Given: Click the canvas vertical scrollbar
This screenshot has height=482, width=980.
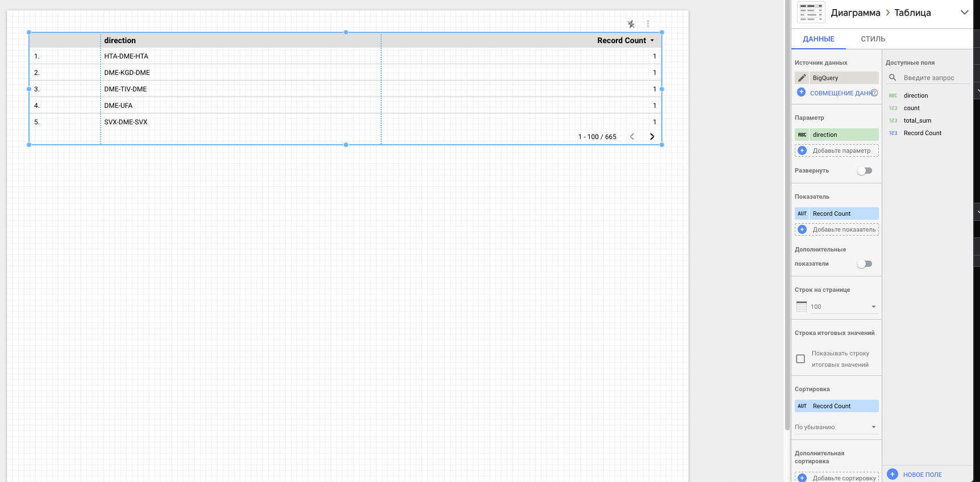Looking at the screenshot, I should [787, 216].
